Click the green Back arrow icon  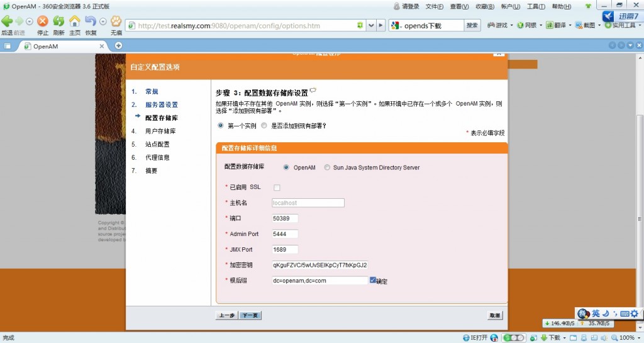7,21
